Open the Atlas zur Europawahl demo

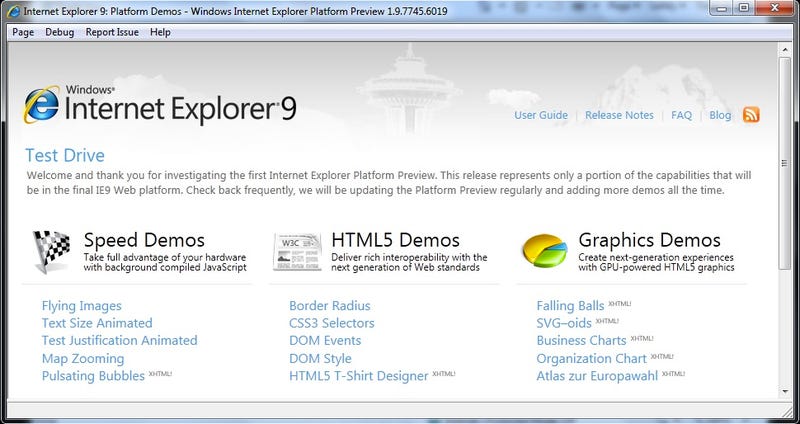(597, 376)
